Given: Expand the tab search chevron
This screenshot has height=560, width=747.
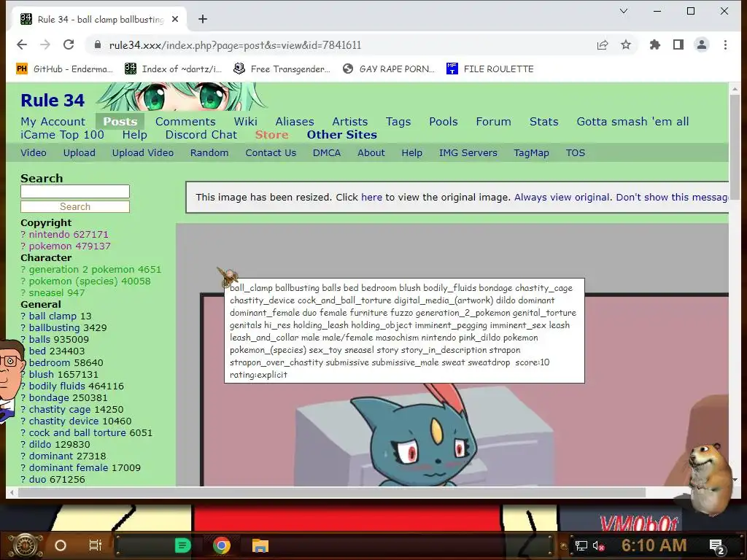Looking at the screenshot, I should (624, 11).
